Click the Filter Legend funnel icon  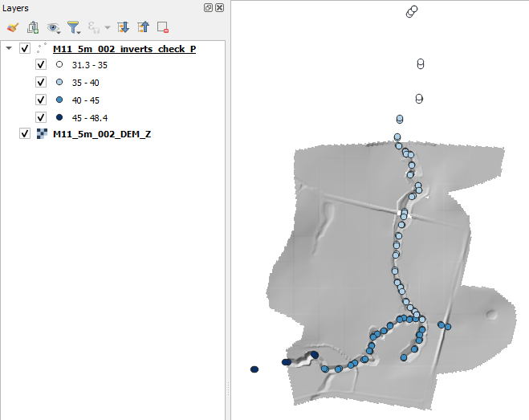74,27
